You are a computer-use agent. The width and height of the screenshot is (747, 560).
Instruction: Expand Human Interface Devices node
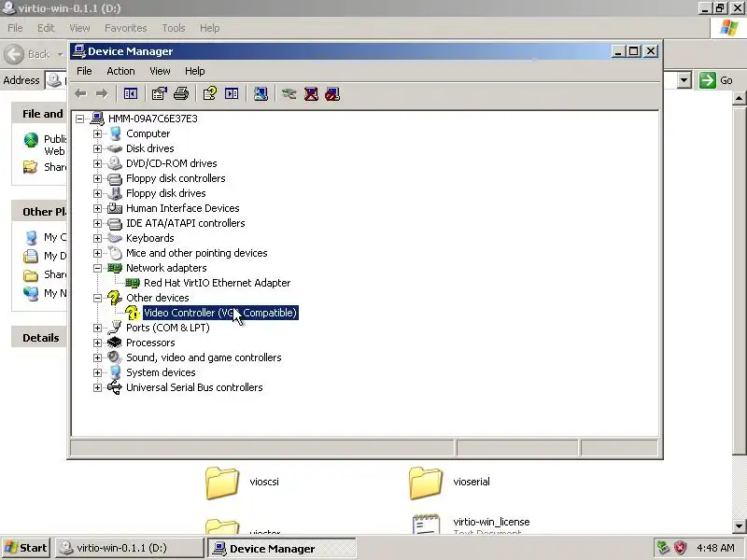point(97,208)
